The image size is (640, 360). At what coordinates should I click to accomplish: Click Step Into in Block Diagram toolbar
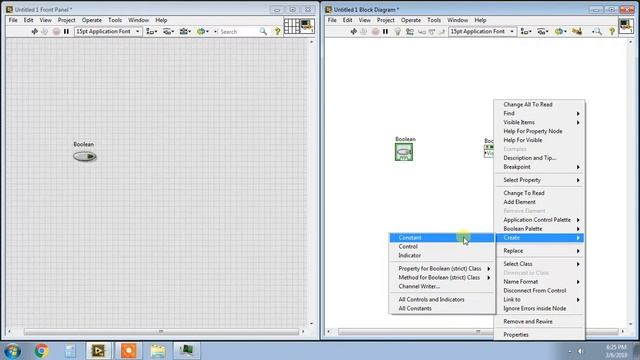point(422,31)
